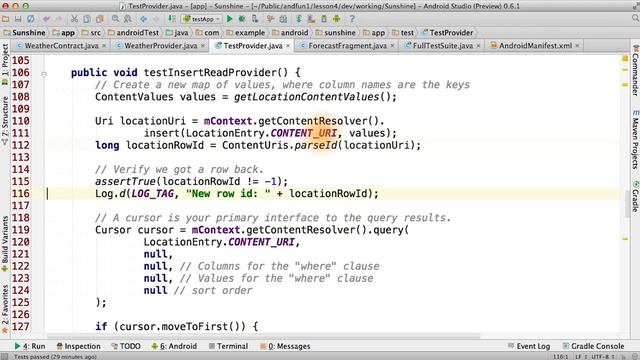Screen dimensions: 640x360
Task: Click the green Run button
Action: tap(229, 19)
